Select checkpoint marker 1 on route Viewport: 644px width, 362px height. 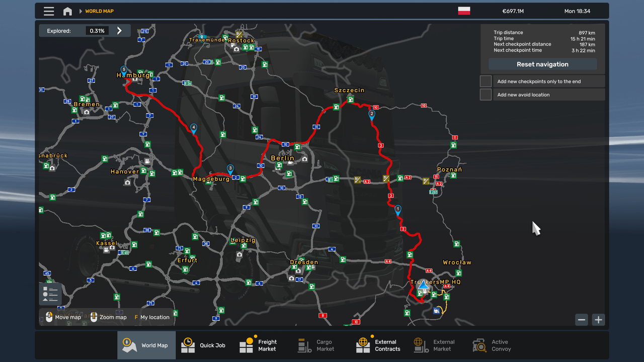coord(398,210)
